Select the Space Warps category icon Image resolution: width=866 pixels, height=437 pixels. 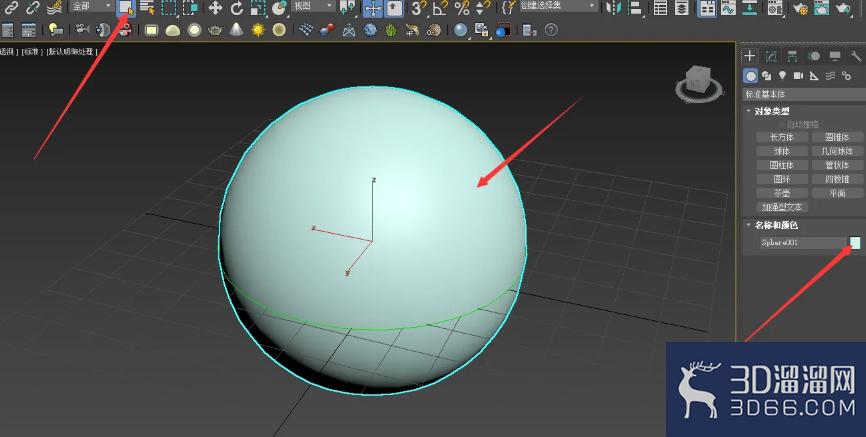[x=830, y=76]
